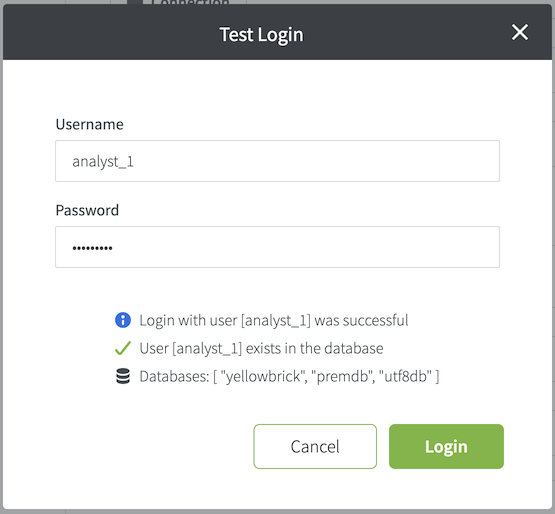
Task: Click the 'exists in the database' message
Action: point(261,348)
